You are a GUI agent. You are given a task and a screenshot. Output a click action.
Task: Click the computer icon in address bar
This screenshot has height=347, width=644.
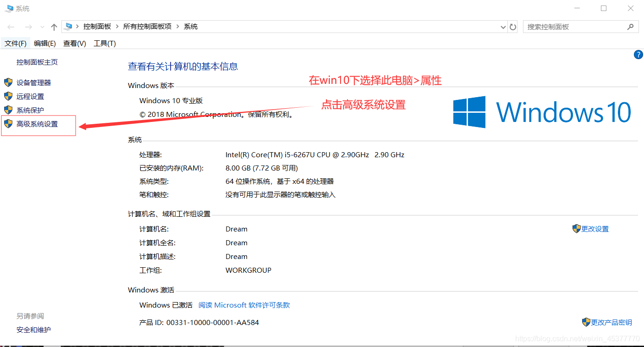[69, 27]
